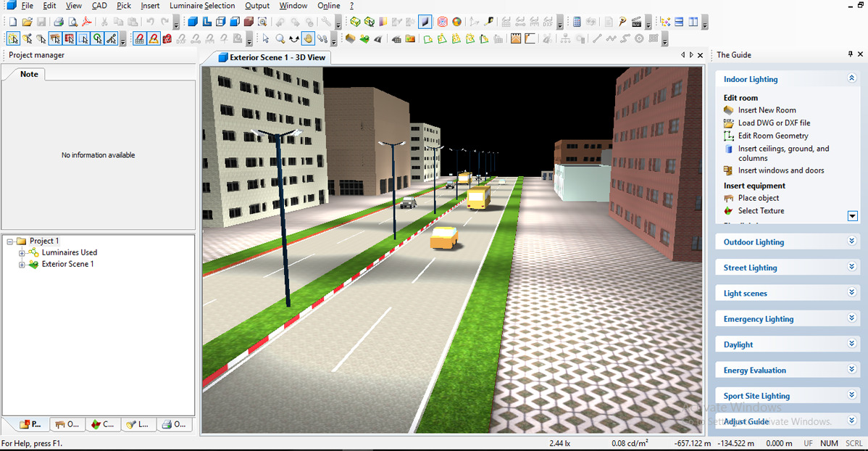Click the Insert New Room link
868x451 pixels.
(767, 110)
